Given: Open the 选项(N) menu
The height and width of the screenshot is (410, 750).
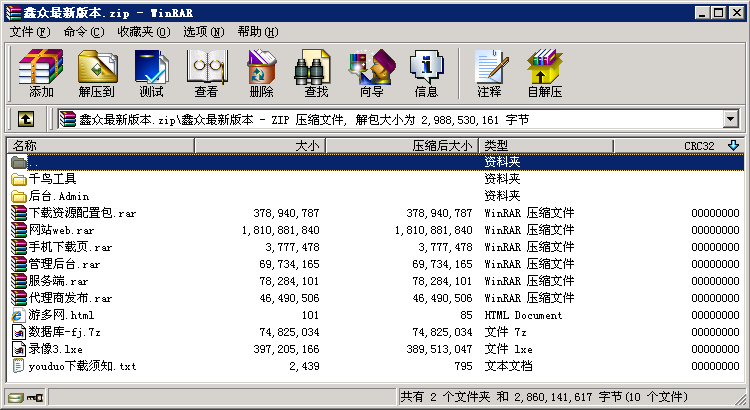Looking at the screenshot, I should [x=205, y=32].
